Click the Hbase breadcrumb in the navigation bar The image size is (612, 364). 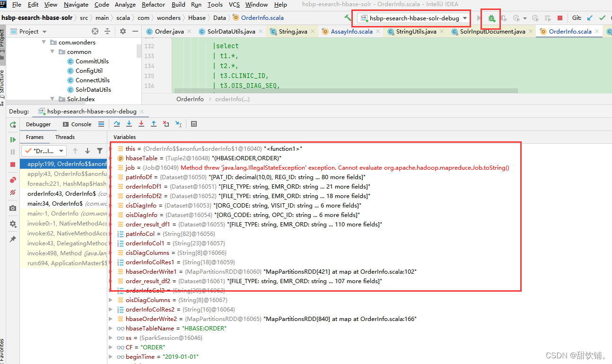coord(197,18)
